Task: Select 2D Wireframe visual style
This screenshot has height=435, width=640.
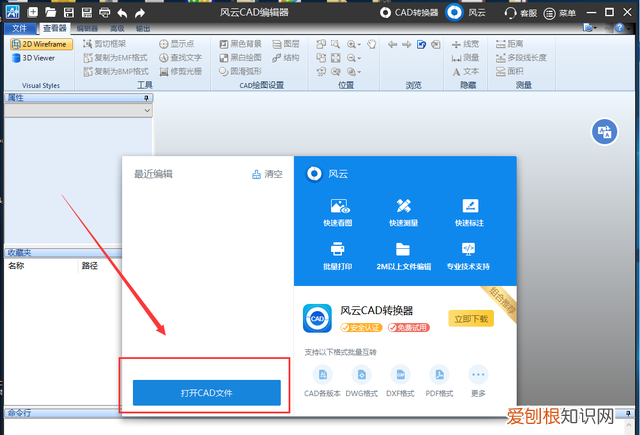Action: [41, 44]
